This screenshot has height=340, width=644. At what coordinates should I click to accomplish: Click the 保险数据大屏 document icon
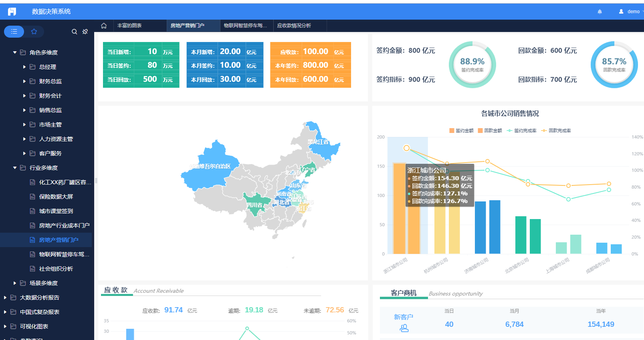coord(32,197)
